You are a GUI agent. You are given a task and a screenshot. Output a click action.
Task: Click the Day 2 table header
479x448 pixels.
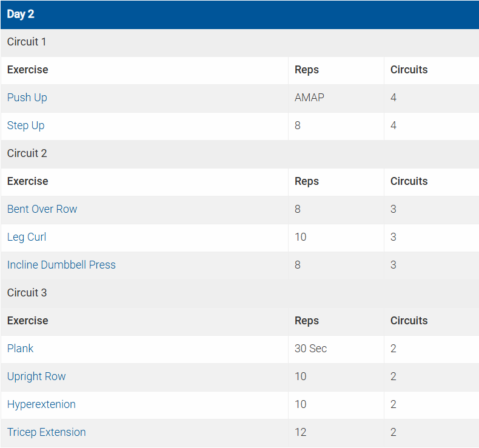pyautogui.click(x=21, y=15)
